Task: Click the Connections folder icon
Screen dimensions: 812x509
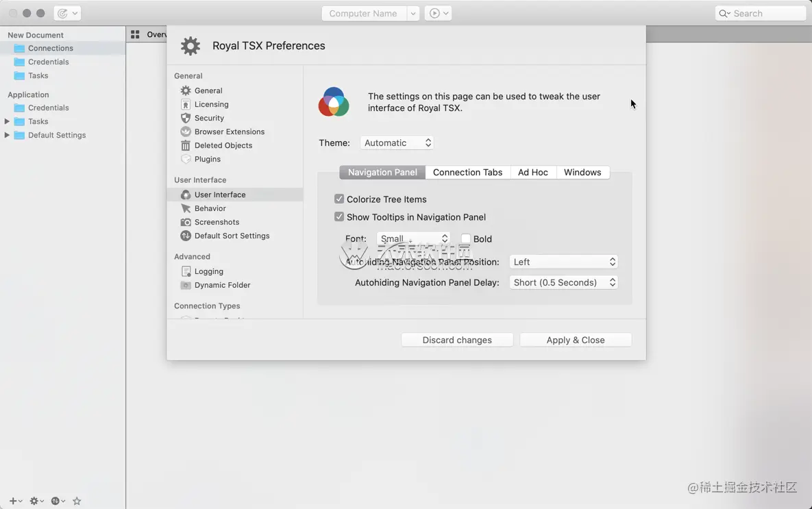Action: click(x=19, y=48)
